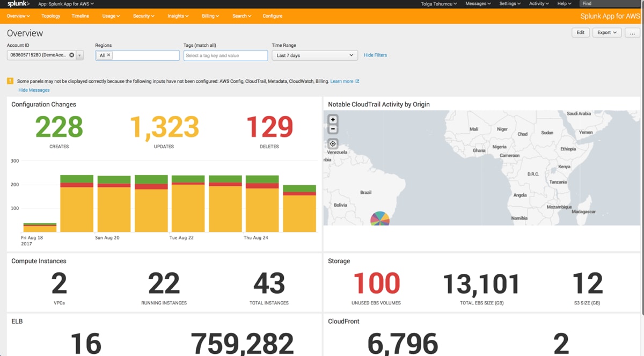Click the Hide Messages link
The height and width of the screenshot is (356, 644).
tap(34, 90)
